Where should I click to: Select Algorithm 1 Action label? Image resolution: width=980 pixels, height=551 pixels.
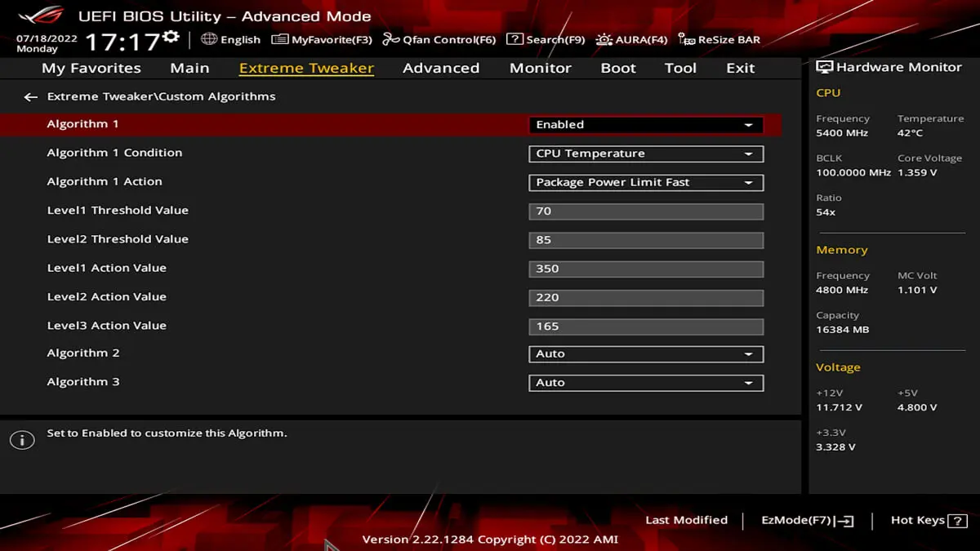pyautogui.click(x=105, y=181)
